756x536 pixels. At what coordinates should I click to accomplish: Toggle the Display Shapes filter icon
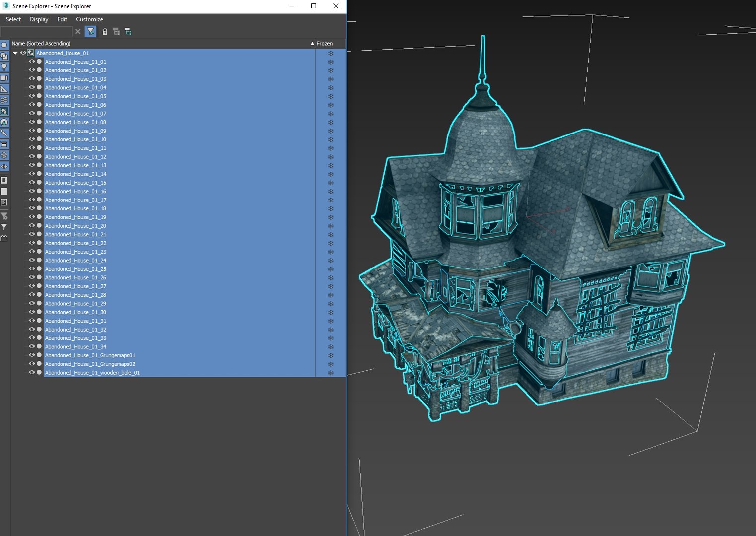click(x=4, y=56)
